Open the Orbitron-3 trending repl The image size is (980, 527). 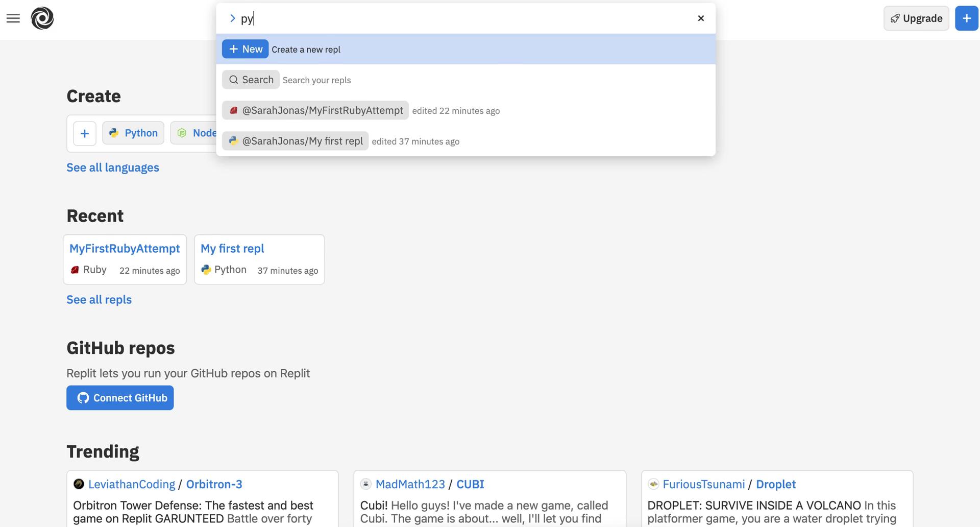pyautogui.click(x=214, y=484)
